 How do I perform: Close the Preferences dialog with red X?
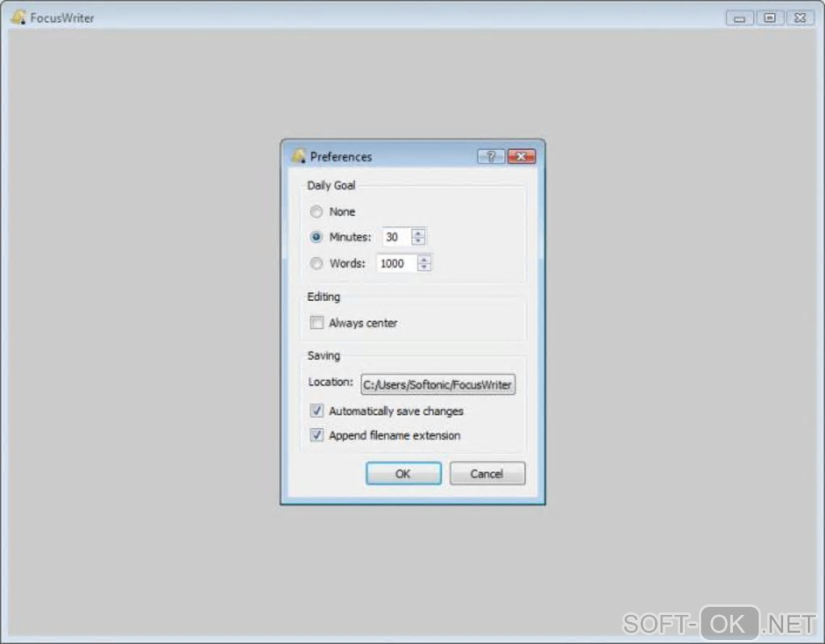point(522,156)
